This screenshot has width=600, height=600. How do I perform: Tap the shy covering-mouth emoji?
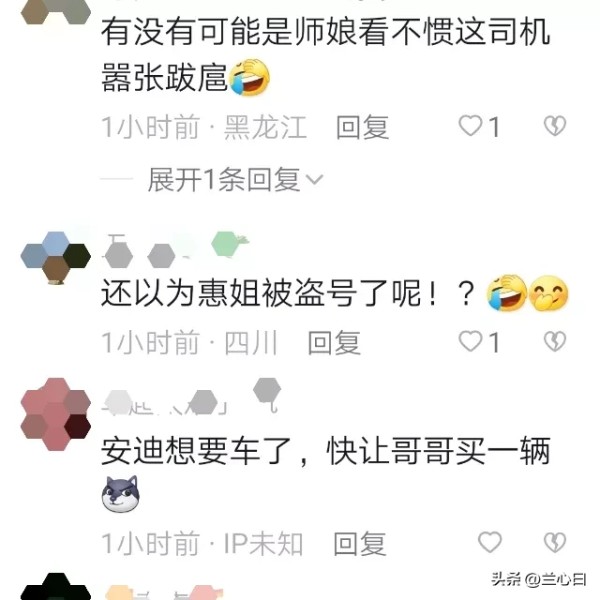pos(548,293)
